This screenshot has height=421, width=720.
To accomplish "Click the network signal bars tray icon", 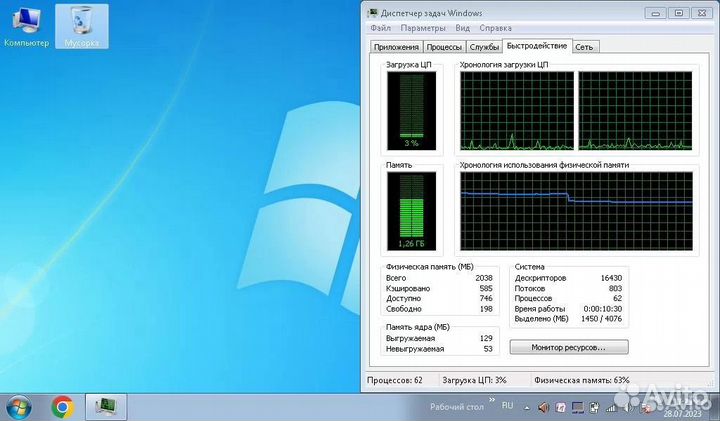I will (611, 408).
